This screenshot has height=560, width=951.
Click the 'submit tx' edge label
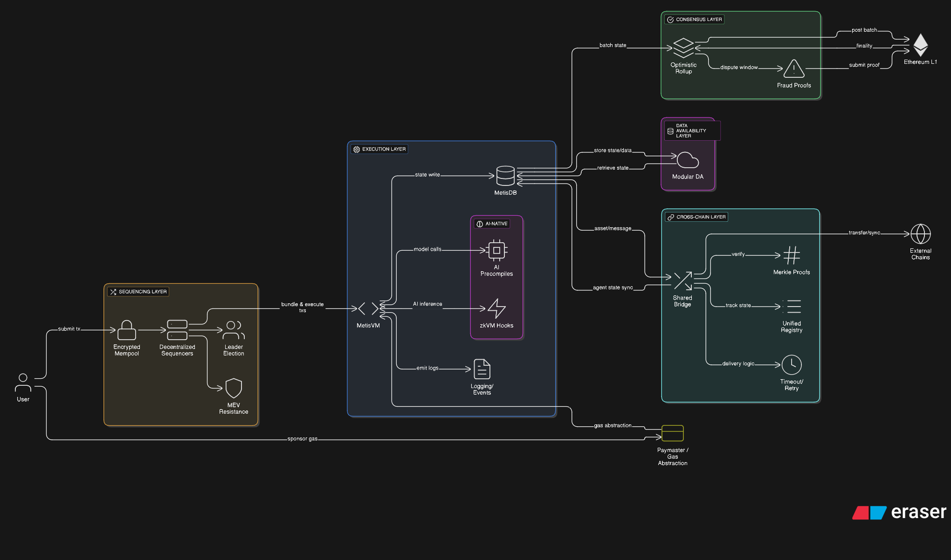click(69, 329)
